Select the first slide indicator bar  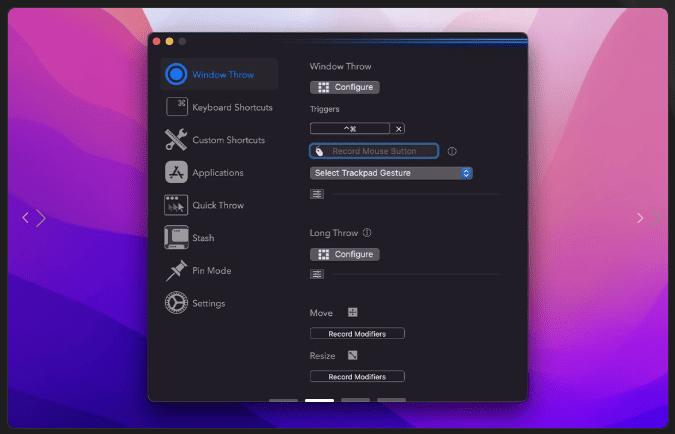(x=283, y=400)
